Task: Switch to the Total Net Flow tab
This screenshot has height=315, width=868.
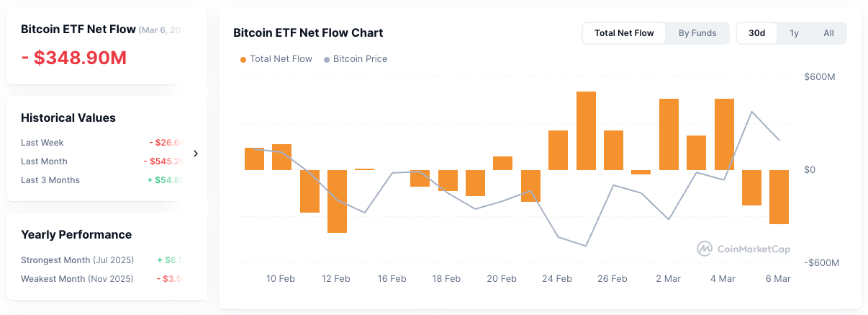Action: [624, 33]
